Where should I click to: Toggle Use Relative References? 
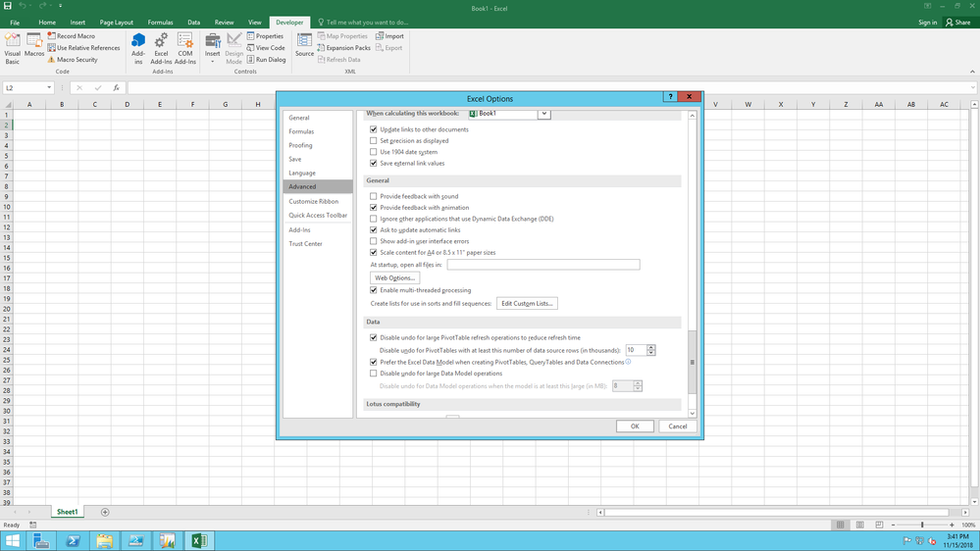point(83,48)
